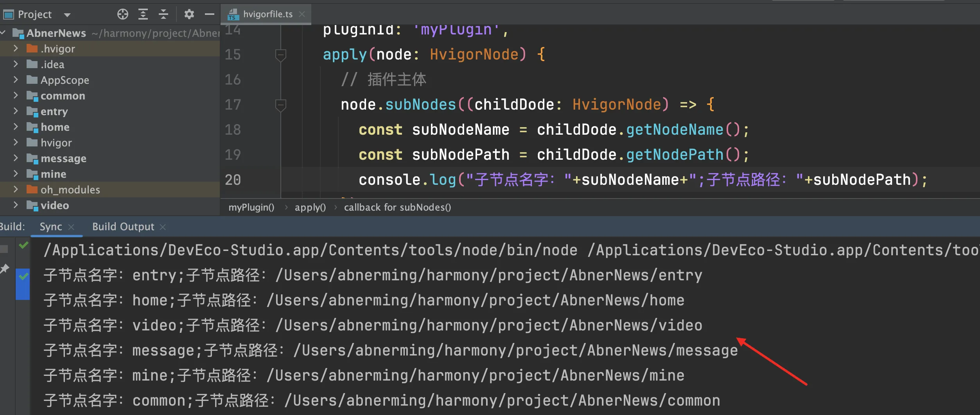Image resolution: width=980 pixels, height=415 pixels.
Task: Click myPlugin() in the breadcrumb bar
Action: pyautogui.click(x=251, y=207)
